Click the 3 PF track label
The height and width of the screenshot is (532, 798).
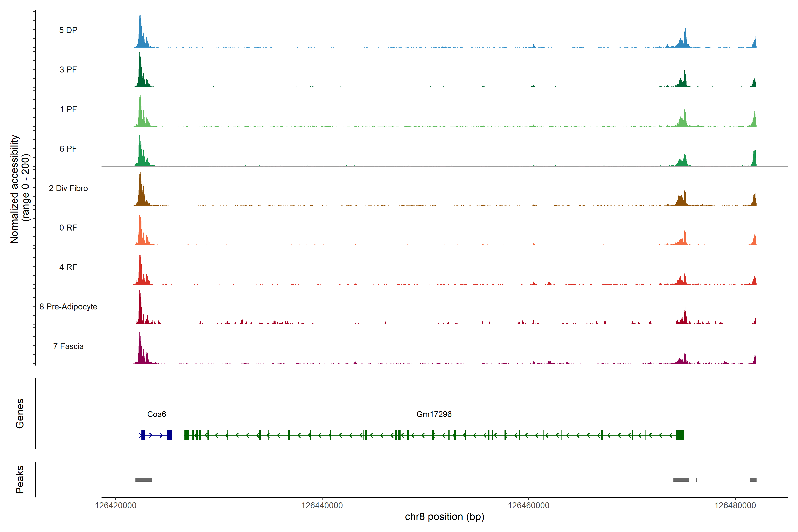[x=68, y=70]
